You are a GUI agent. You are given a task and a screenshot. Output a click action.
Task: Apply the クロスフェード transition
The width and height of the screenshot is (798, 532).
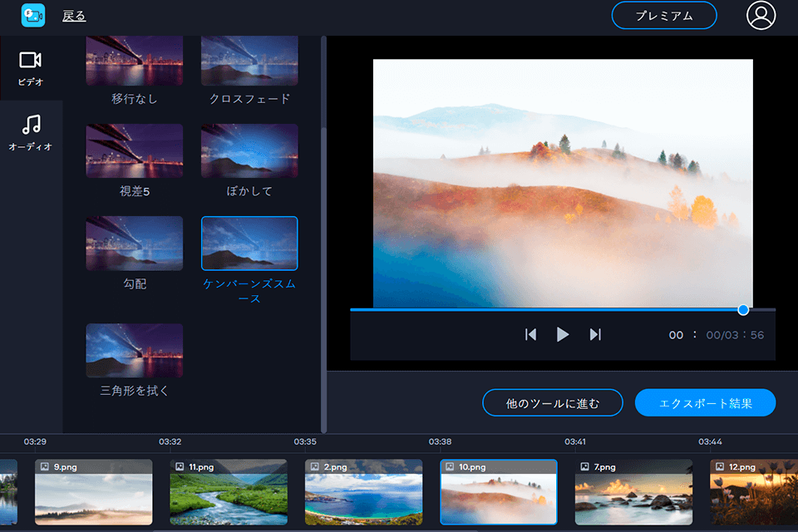click(x=249, y=60)
